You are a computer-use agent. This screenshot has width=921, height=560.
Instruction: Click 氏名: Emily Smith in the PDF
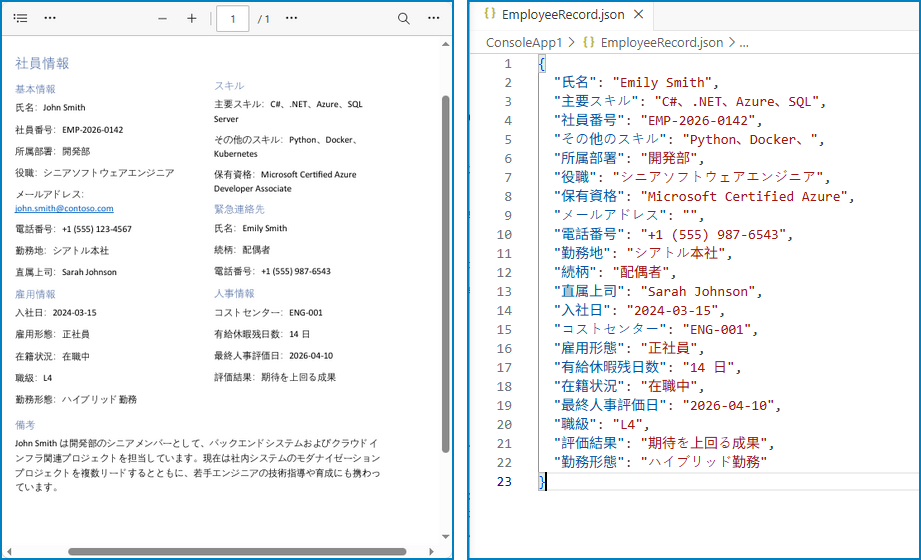pyautogui.click(x=251, y=229)
